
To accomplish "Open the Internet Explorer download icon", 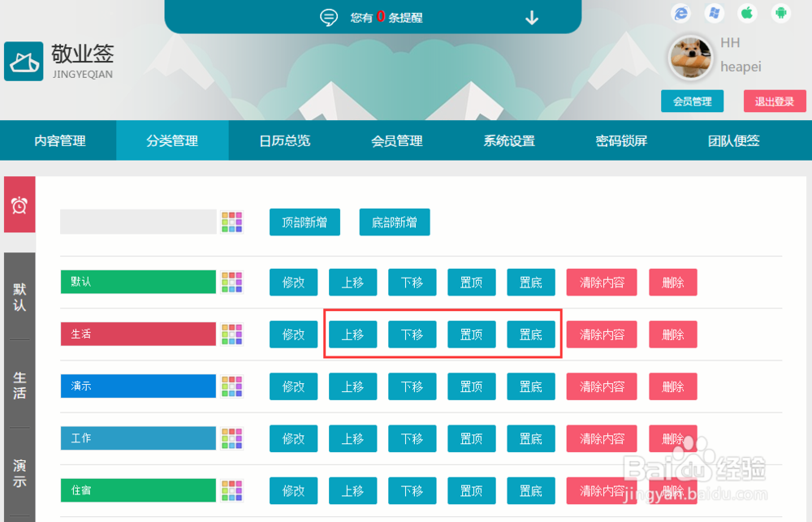I will pyautogui.click(x=680, y=13).
